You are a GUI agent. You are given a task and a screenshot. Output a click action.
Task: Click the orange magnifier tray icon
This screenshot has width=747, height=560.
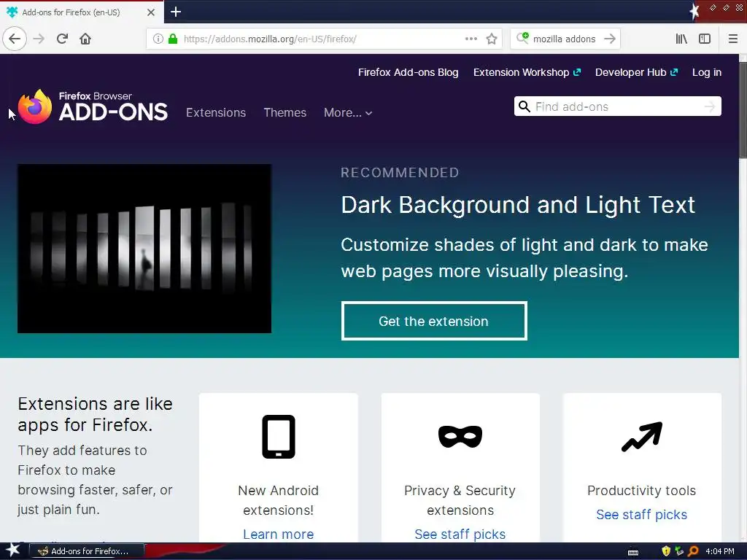click(x=693, y=551)
